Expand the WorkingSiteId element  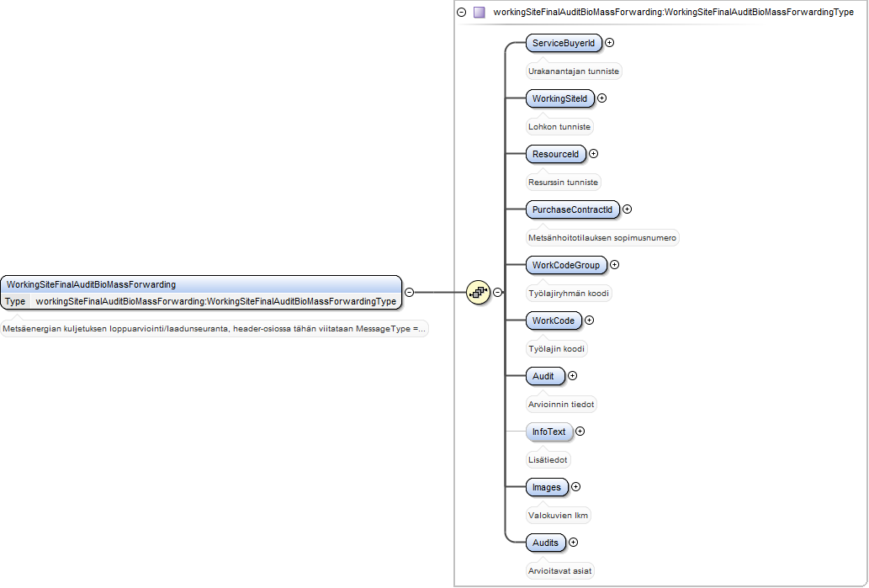coord(601,98)
